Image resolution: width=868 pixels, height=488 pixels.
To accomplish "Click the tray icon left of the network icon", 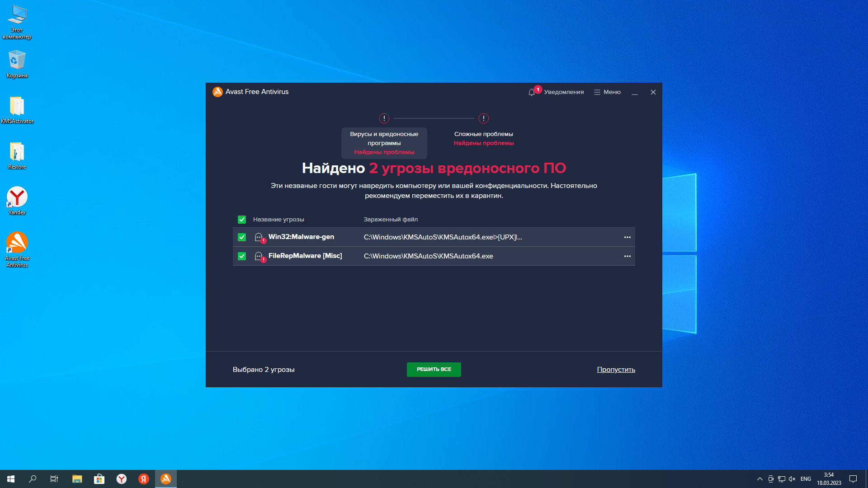I will 771,479.
